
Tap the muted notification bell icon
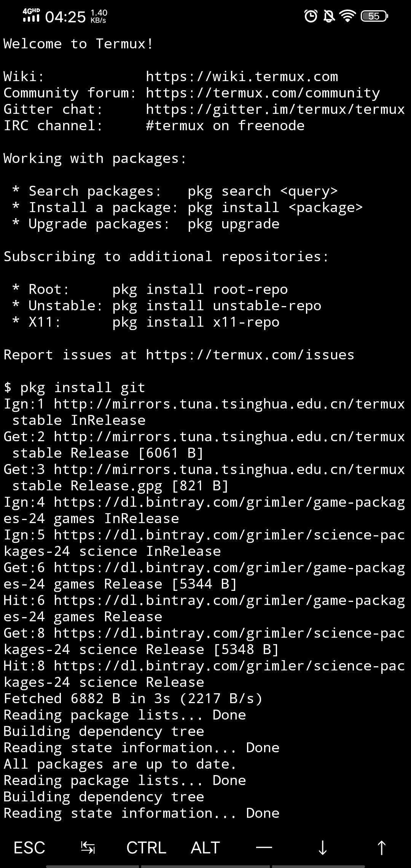pyautogui.click(x=329, y=16)
